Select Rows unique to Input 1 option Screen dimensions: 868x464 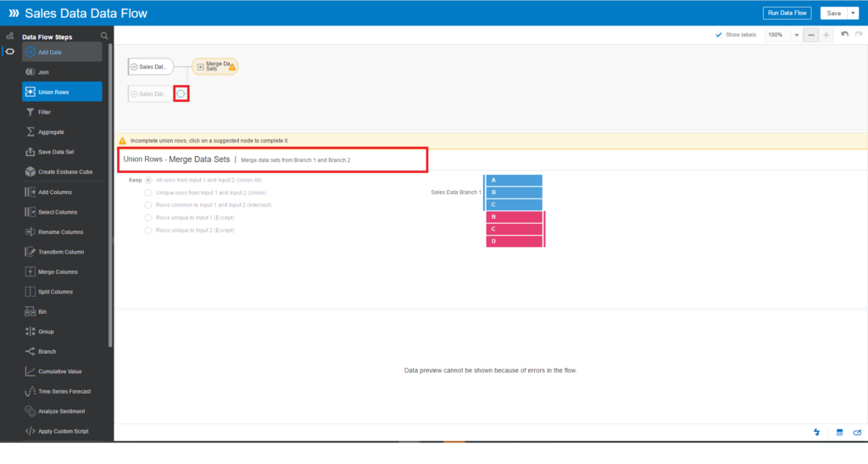[148, 218]
